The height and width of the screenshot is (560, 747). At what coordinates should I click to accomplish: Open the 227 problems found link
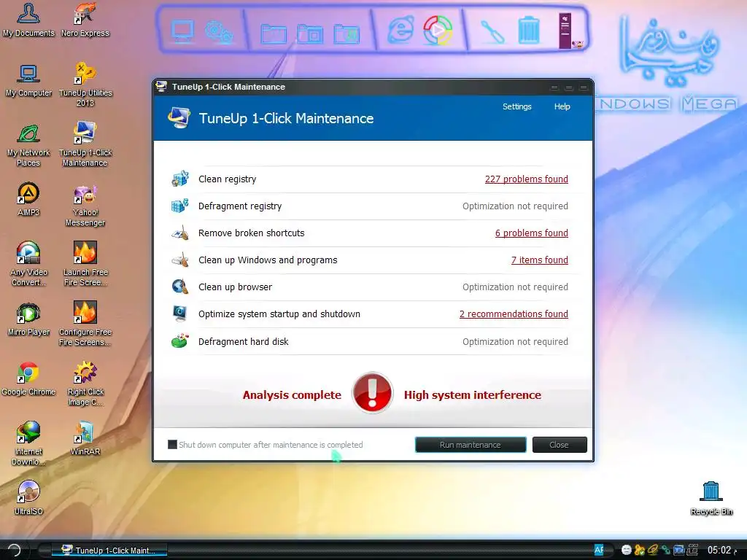coord(527,179)
